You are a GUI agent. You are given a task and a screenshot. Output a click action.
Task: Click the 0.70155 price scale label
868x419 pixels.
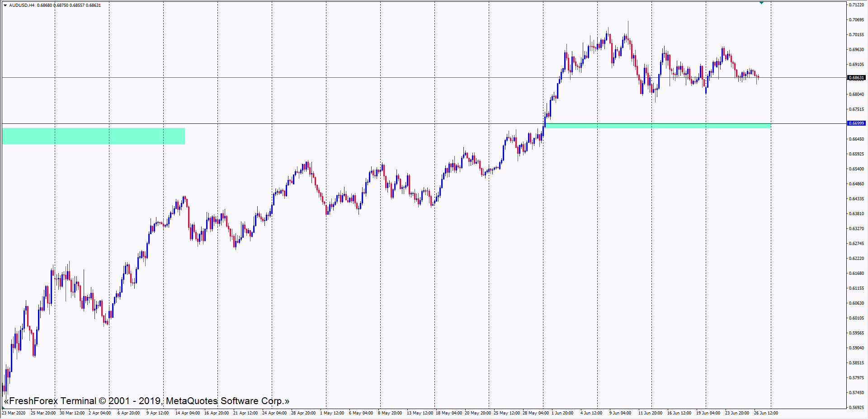(x=856, y=35)
